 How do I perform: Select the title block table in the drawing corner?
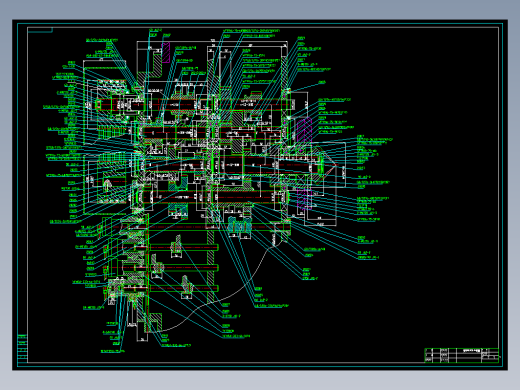click(x=462, y=355)
